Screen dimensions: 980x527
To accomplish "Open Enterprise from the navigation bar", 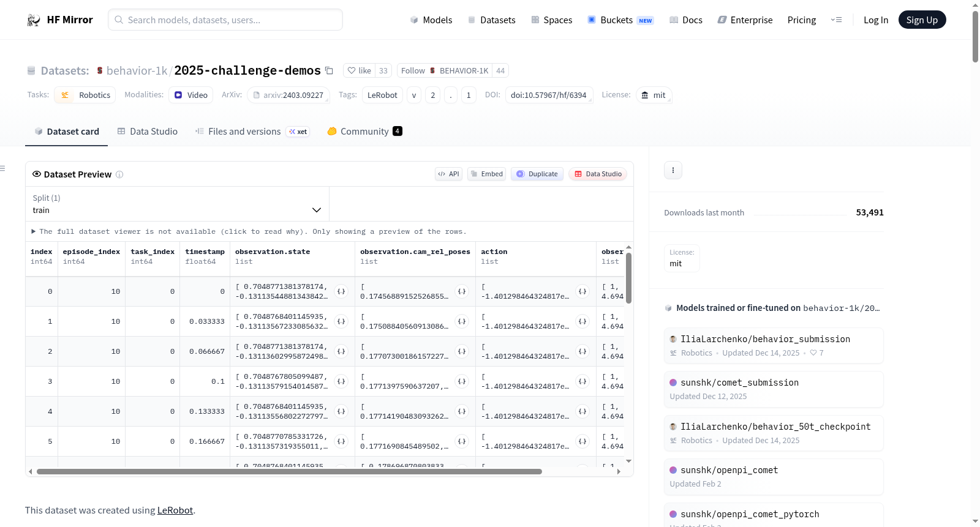I will click(745, 20).
